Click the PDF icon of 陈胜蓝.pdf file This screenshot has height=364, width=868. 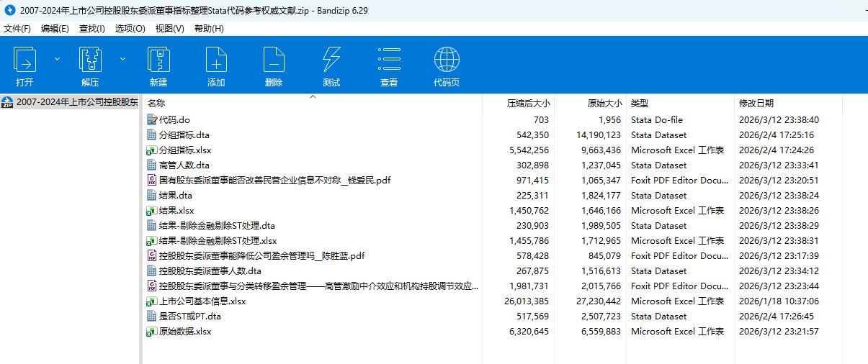coord(151,256)
